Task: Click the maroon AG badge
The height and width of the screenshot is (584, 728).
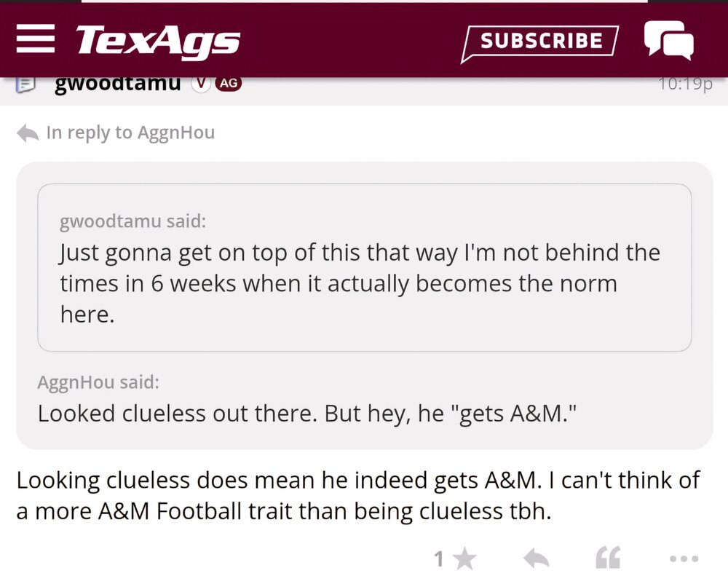Action: coord(229,84)
